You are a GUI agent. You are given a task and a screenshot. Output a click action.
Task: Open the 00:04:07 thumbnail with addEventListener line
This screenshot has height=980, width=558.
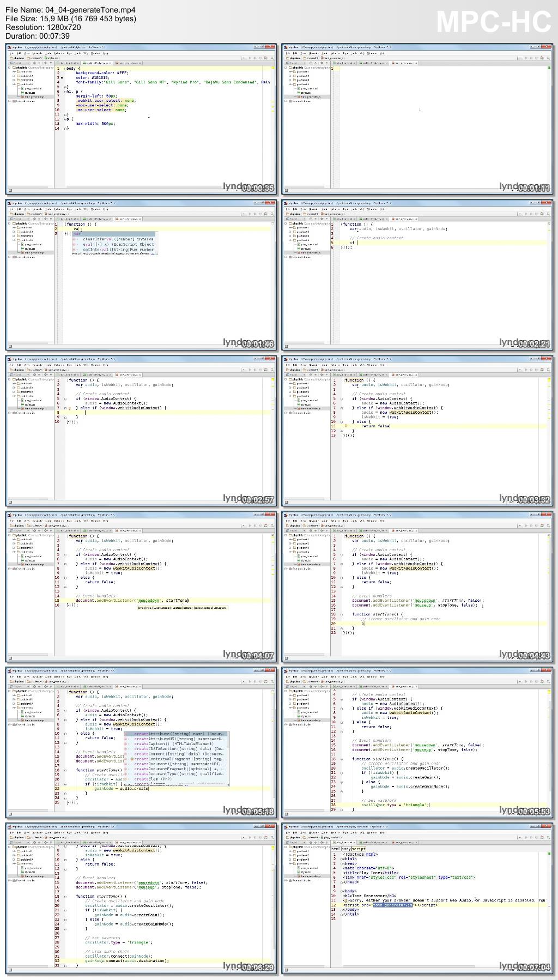tap(141, 587)
